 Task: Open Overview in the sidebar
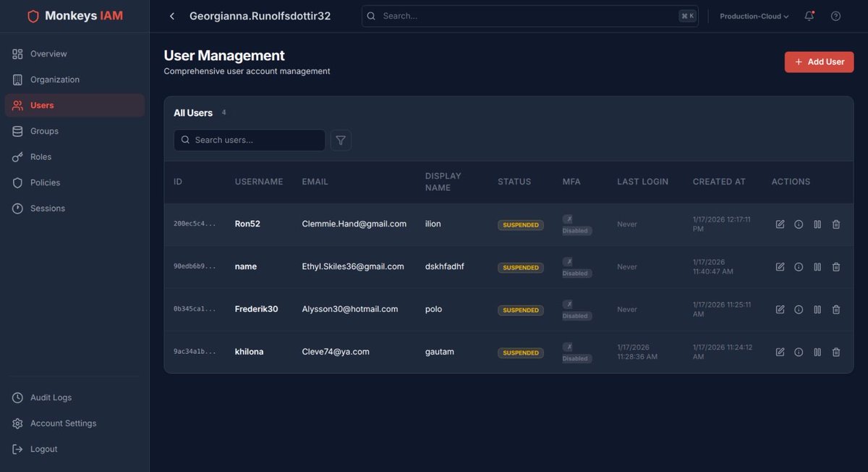(x=75, y=54)
